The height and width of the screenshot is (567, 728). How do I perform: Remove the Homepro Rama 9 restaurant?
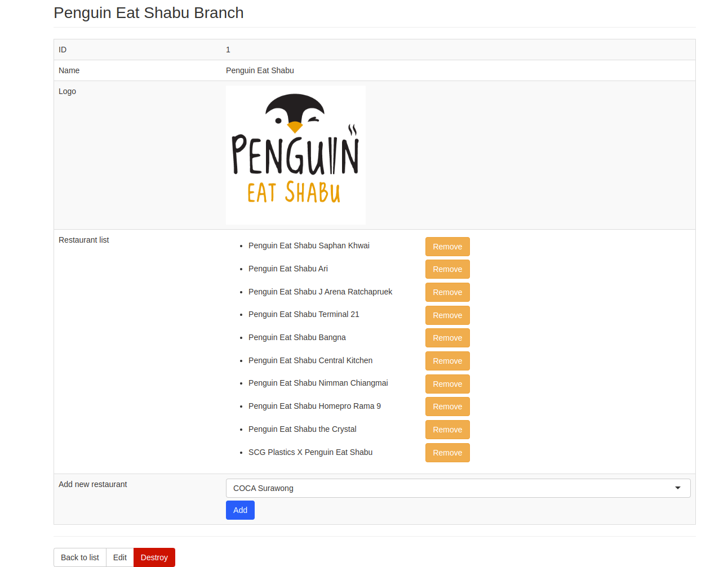[x=447, y=407]
